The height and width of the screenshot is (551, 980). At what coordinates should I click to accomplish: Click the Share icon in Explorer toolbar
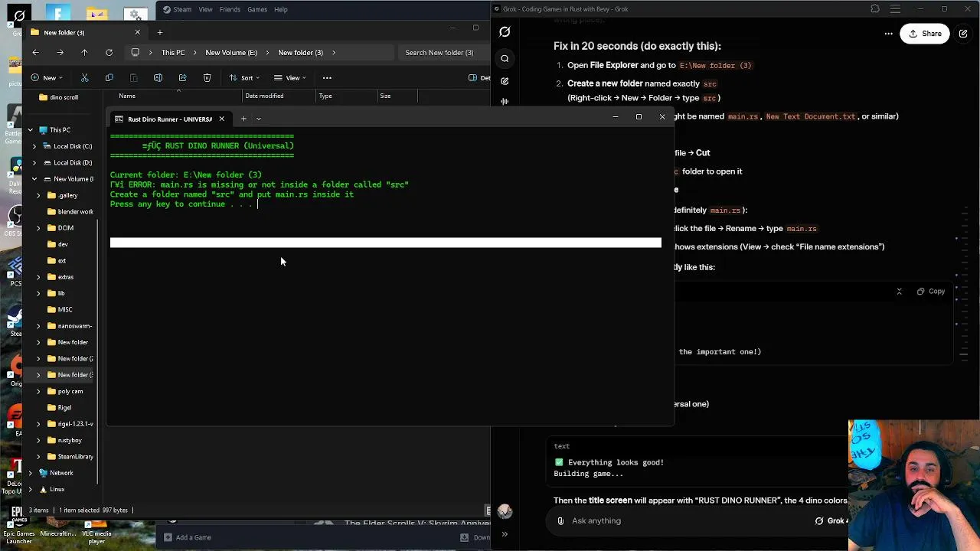pyautogui.click(x=182, y=77)
